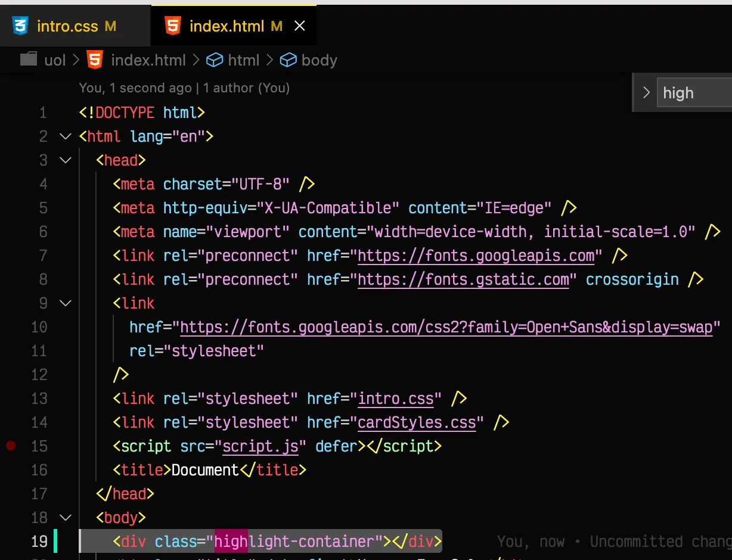Click the lang="en" attribute
The width and height of the screenshot is (732, 560).
pos(168,136)
